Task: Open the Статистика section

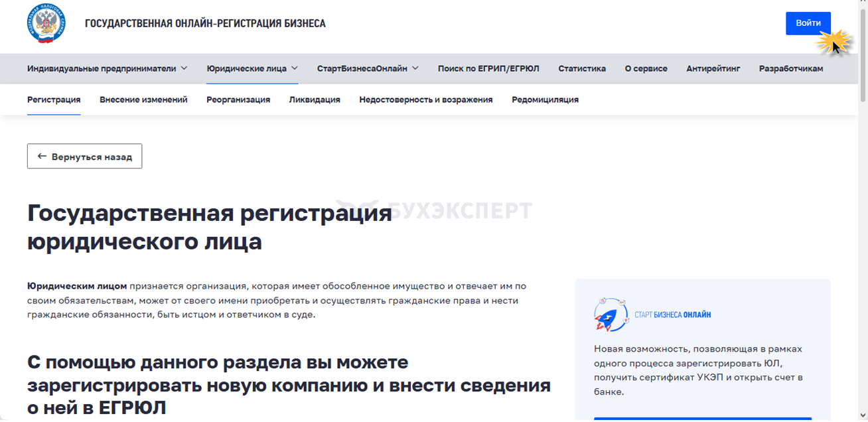Action: coord(582,68)
